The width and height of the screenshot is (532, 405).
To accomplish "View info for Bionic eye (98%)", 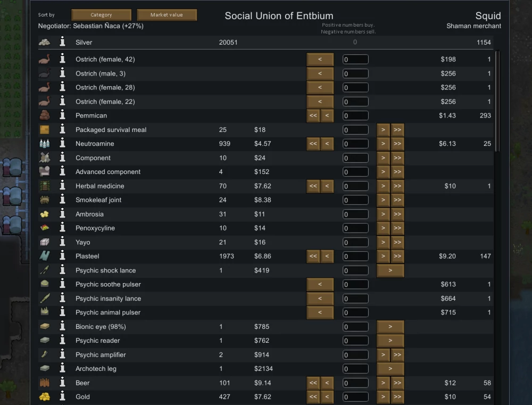I will tap(62, 327).
